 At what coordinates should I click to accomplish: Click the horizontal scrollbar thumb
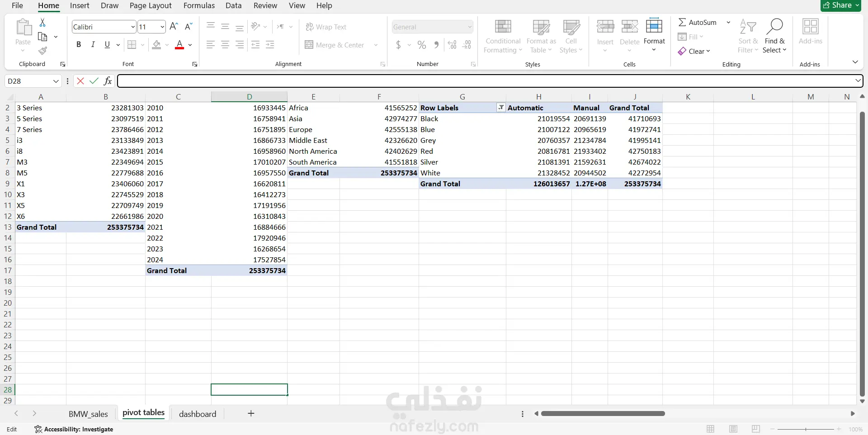pos(603,413)
